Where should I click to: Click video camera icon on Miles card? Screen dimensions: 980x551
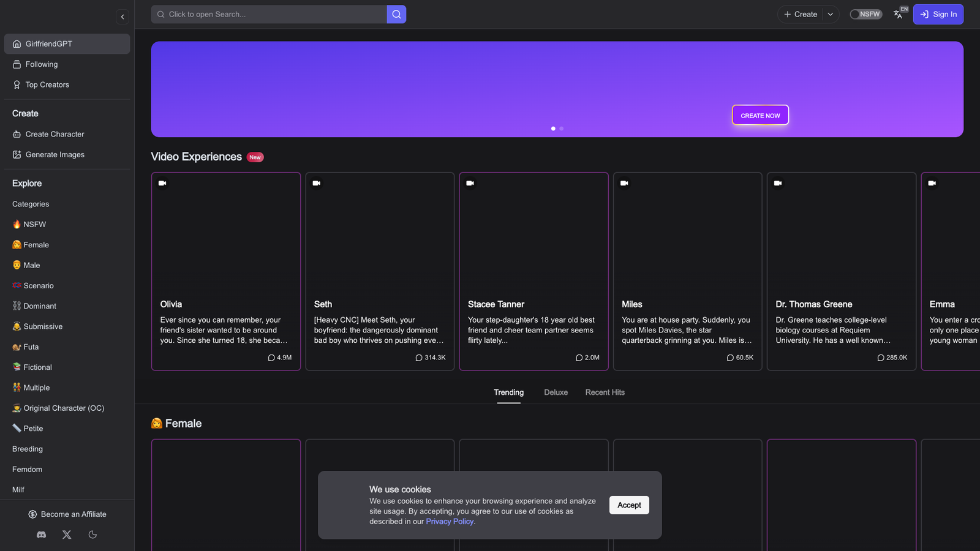click(624, 183)
